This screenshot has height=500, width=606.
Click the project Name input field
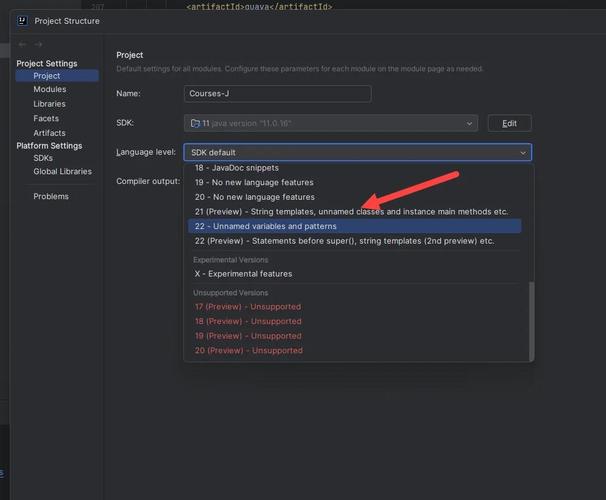[x=277, y=93]
